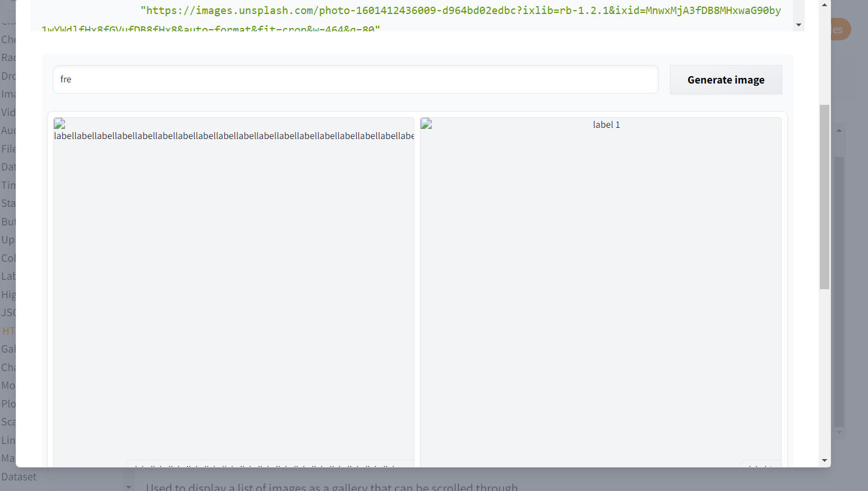Expand the caption caret at the gallery's bottom-right corner

(760, 466)
